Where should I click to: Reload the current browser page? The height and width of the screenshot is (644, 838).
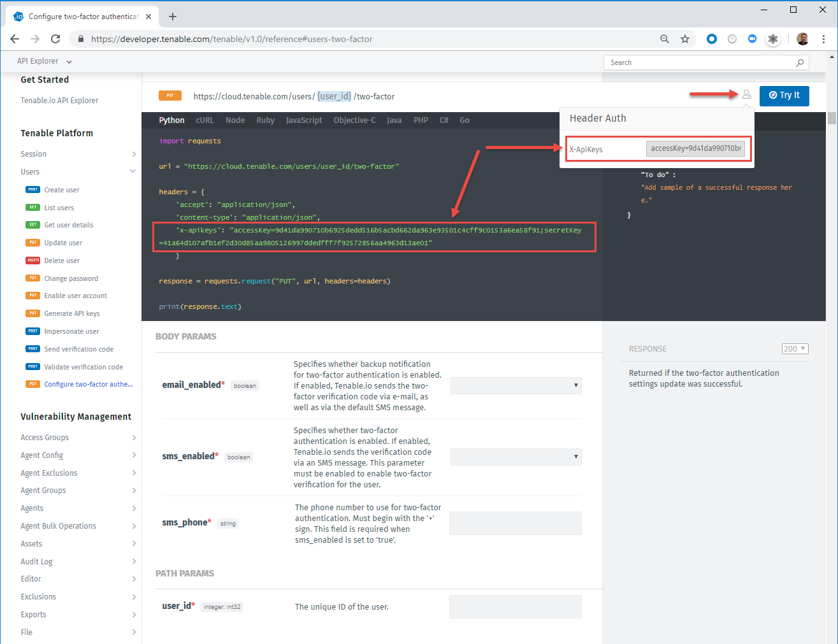55,39
